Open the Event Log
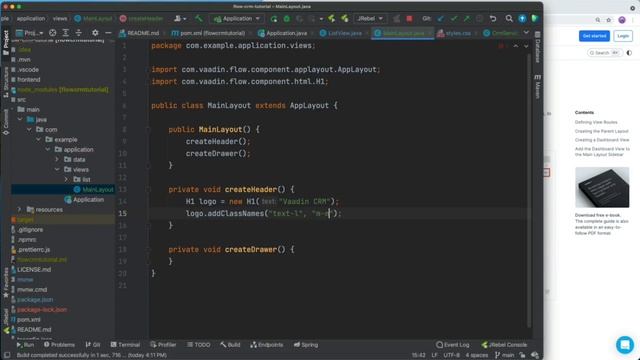The image size is (640, 360). pos(453,345)
